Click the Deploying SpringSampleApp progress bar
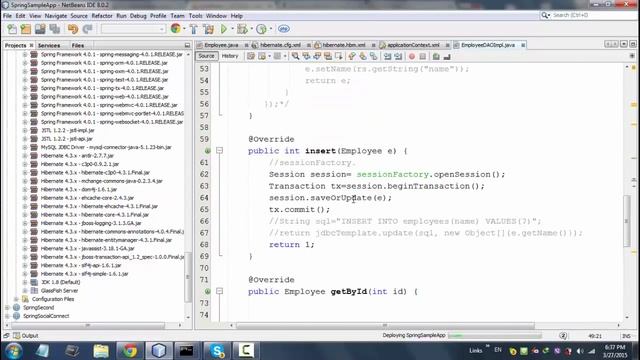640x360 pixels. 495,336
